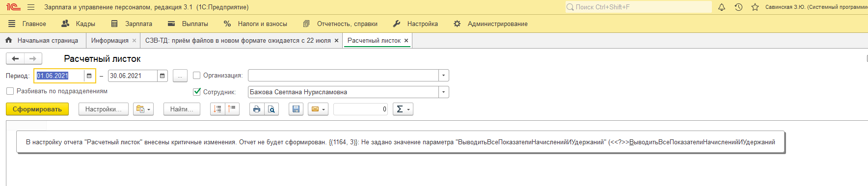Open the Настройки... dialog
Viewport: 868px width, 186px height.
[104, 109]
